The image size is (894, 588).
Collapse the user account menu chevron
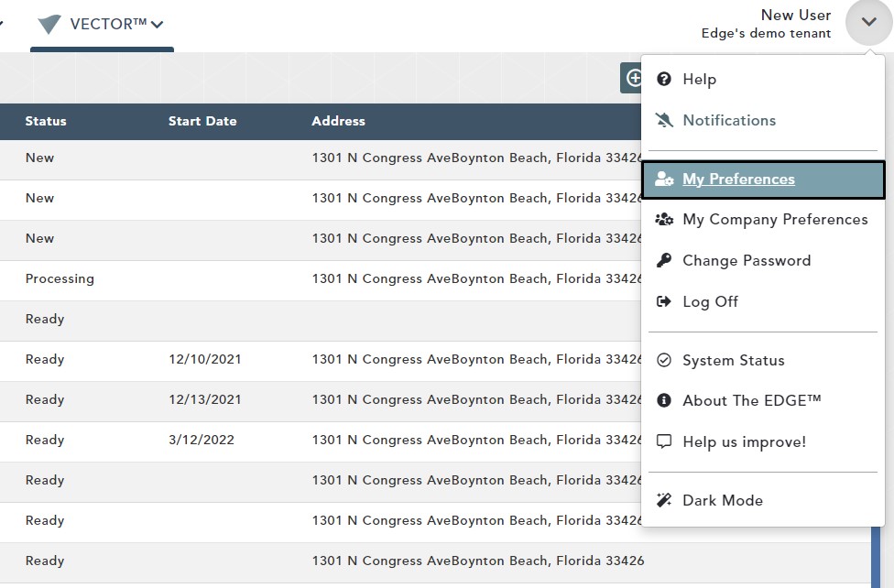coord(868,22)
